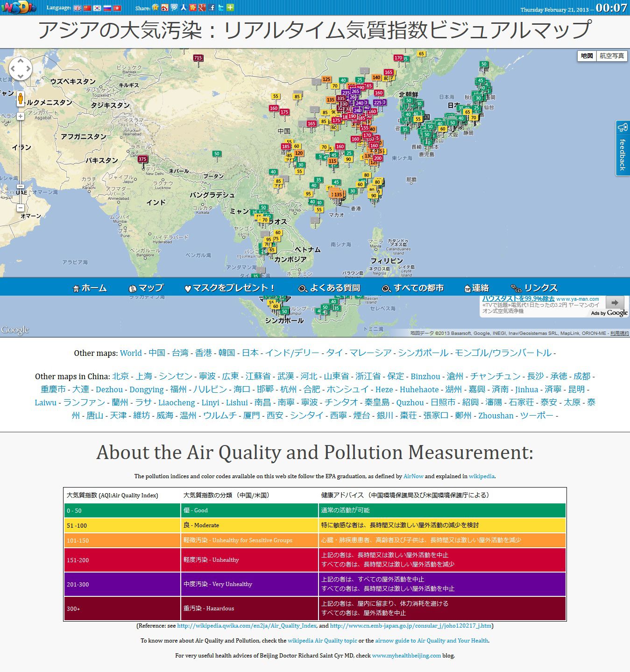
Task: Open the 利用規約 terms link on map
Action: 619,333
